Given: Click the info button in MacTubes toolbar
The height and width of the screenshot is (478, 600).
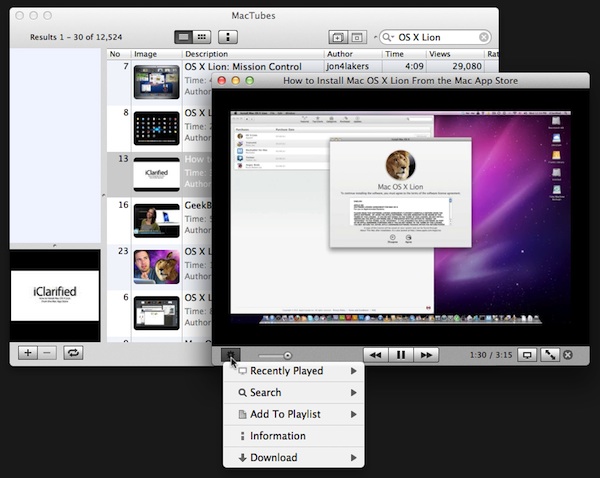Looking at the screenshot, I should click(228, 37).
